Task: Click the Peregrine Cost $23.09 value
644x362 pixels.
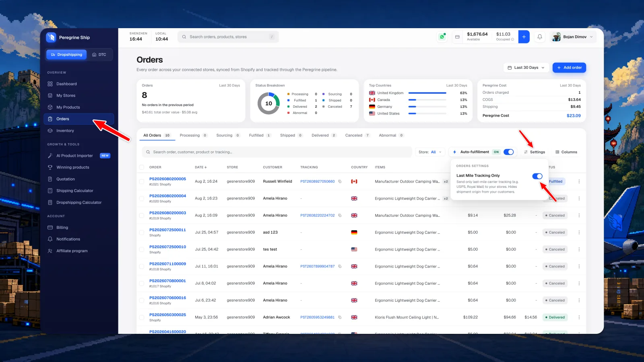Action: pyautogui.click(x=574, y=116)
